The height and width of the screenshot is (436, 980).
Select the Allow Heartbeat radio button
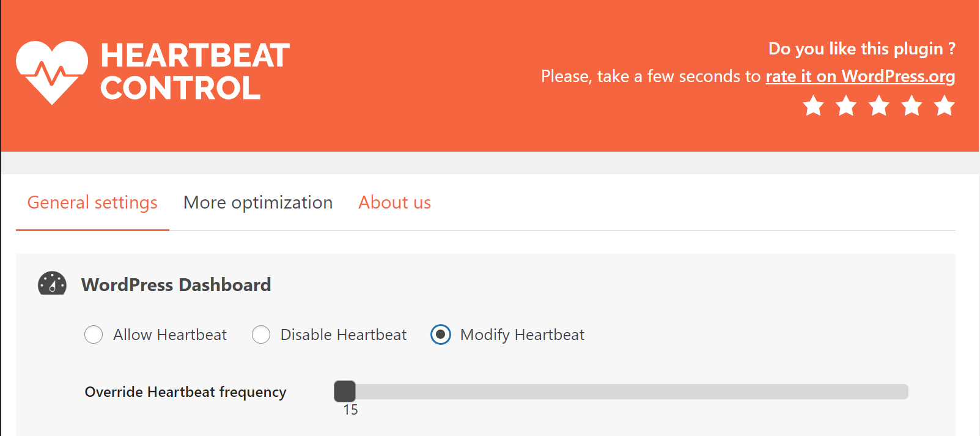tap(94, 334)
